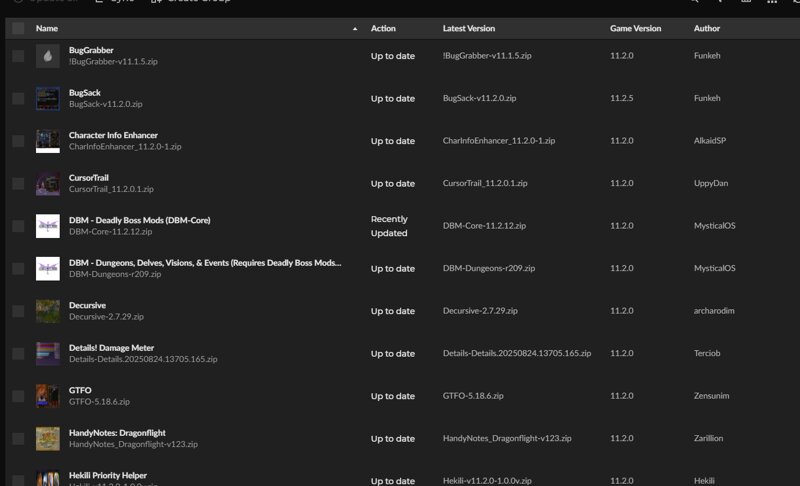Click author Funkeh in BugGrabber row
800x486 pixels.
click(x=707, y=56)
